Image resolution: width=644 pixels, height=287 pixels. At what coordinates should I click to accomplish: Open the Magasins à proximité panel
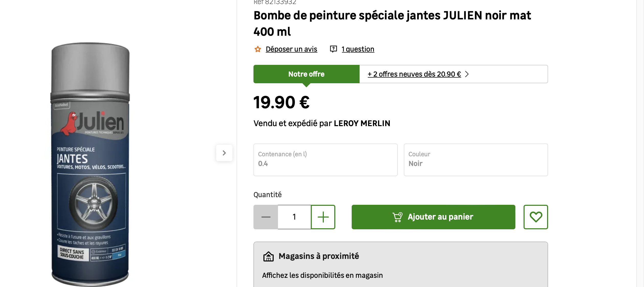point(319,256)
